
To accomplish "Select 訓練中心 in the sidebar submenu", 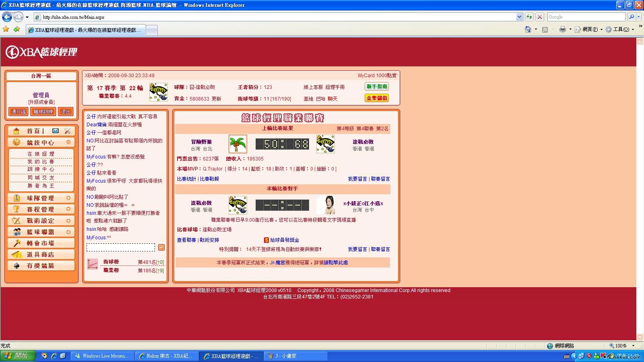I will coord(41,169).
